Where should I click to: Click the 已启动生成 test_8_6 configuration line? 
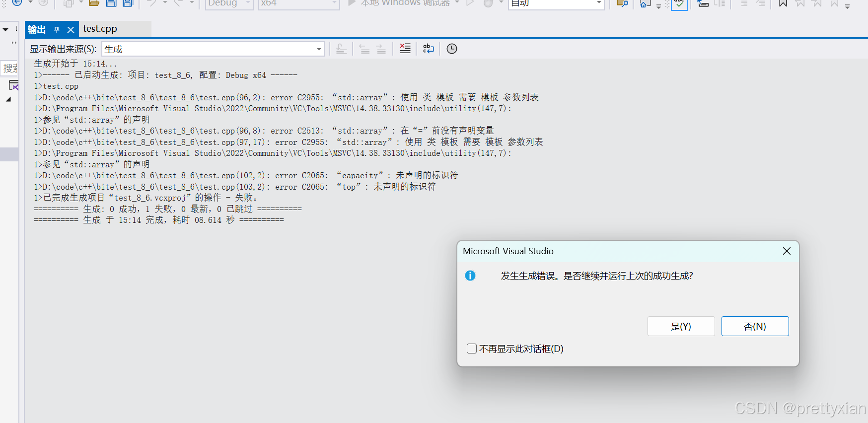pyautogui.click(x=165, y=75)
